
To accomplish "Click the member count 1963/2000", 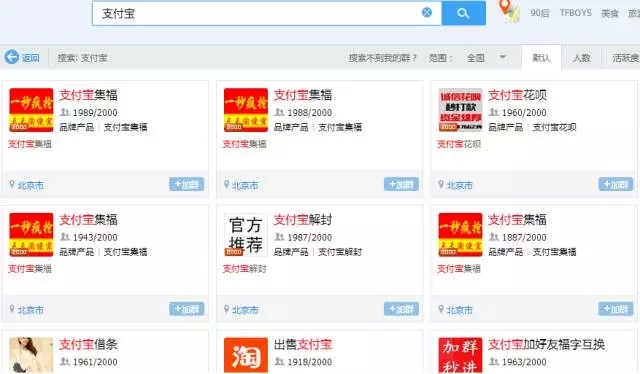I will [524, 362].
